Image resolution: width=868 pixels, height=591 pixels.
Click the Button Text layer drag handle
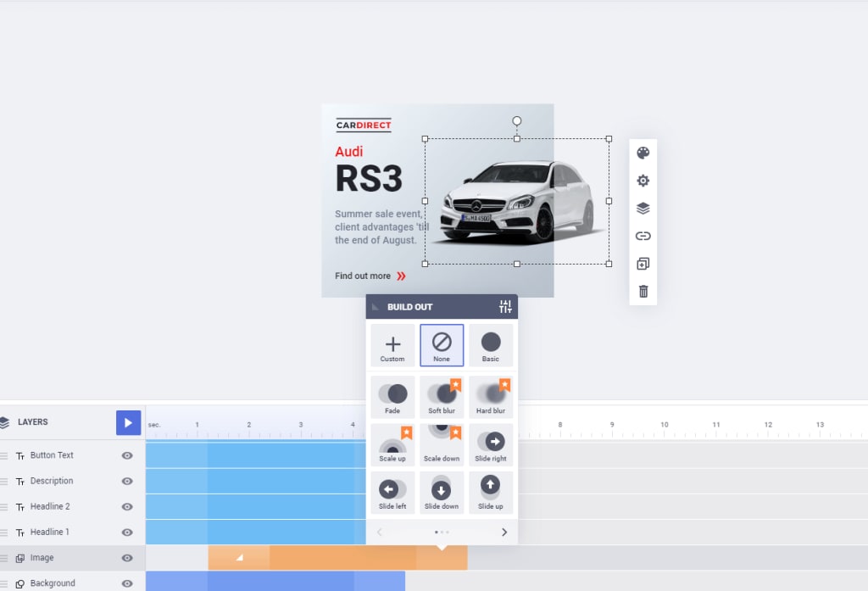(4, 456)
